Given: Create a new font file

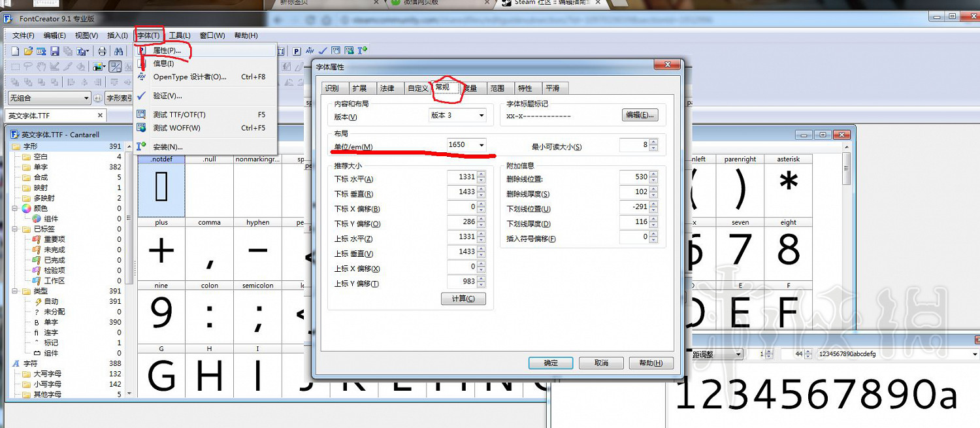Looking at the screenshot, I should pos(15,50).
